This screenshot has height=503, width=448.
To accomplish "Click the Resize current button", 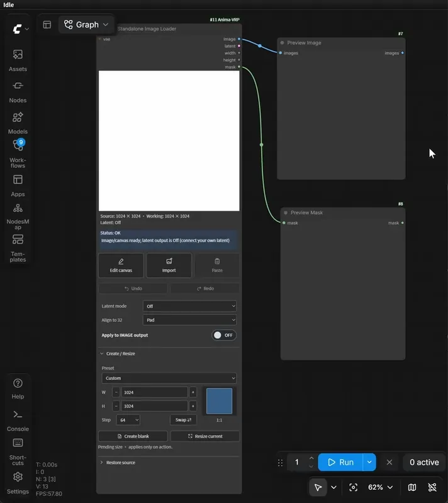I will pyautogui.click(x=205, y=436).
